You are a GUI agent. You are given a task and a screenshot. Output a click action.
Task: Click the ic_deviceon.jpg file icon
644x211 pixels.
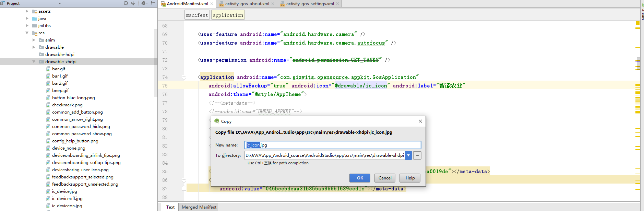coord(48,206)
